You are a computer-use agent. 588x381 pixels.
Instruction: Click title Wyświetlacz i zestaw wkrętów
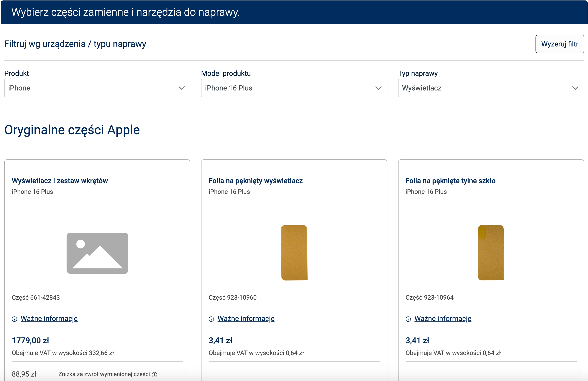[x=60, y=180]
